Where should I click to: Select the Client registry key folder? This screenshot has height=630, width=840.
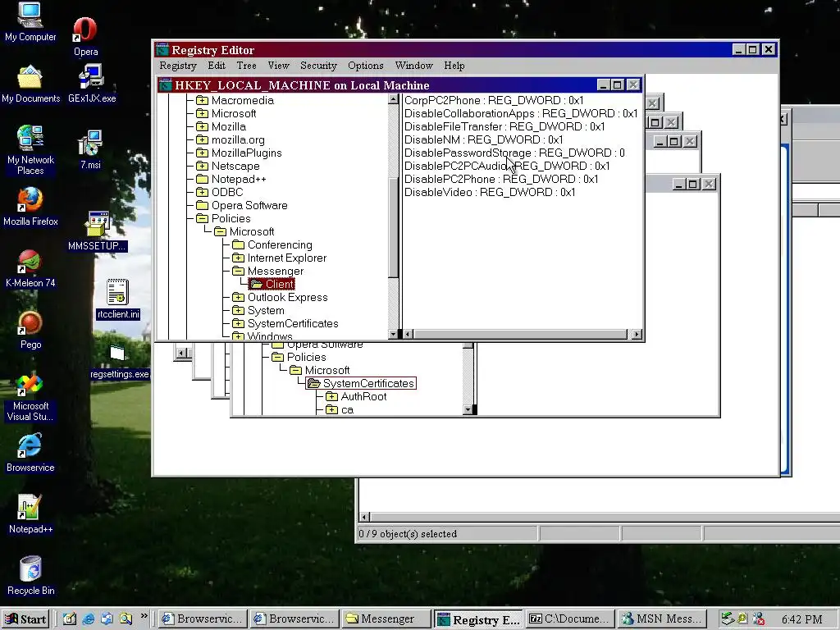click(272, 284)
